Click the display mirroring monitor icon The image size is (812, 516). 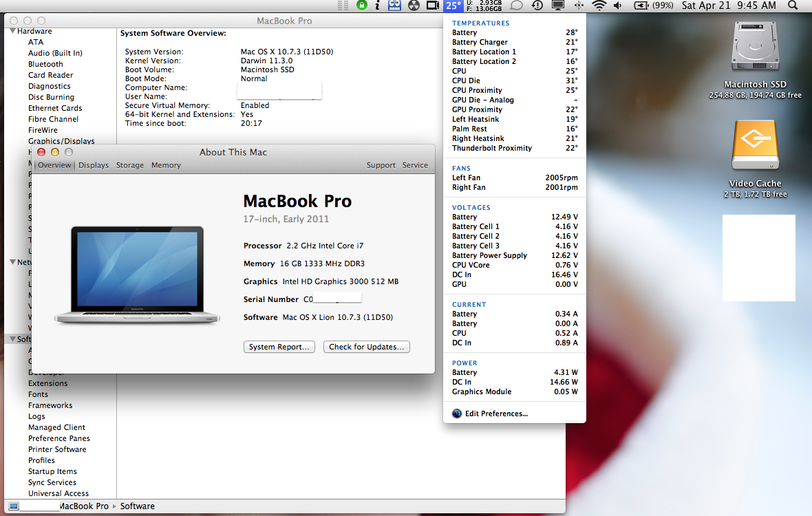click(558, 6)
